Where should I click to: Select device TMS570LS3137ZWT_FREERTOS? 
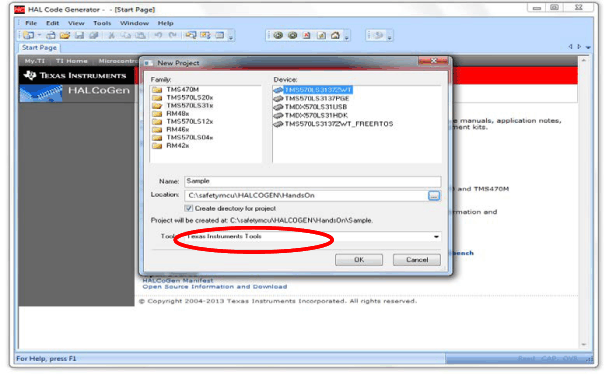coord(339,124)
